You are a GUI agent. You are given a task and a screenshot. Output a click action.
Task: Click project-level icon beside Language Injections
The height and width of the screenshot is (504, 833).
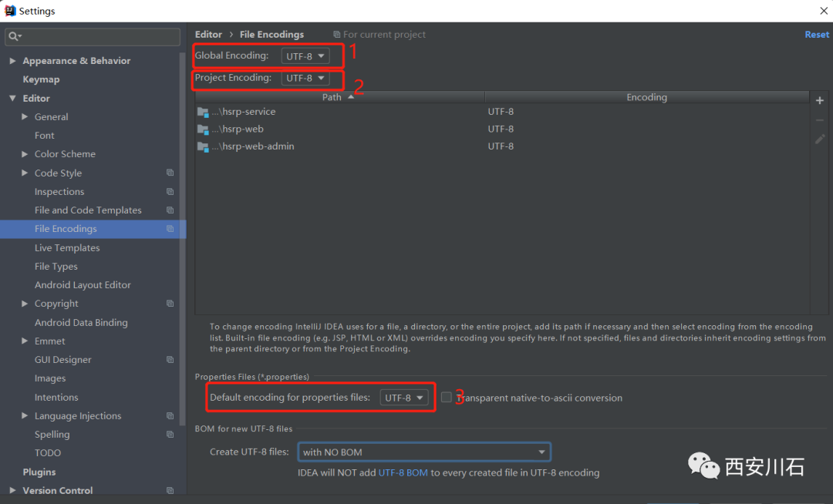click(x=170, y=416)
